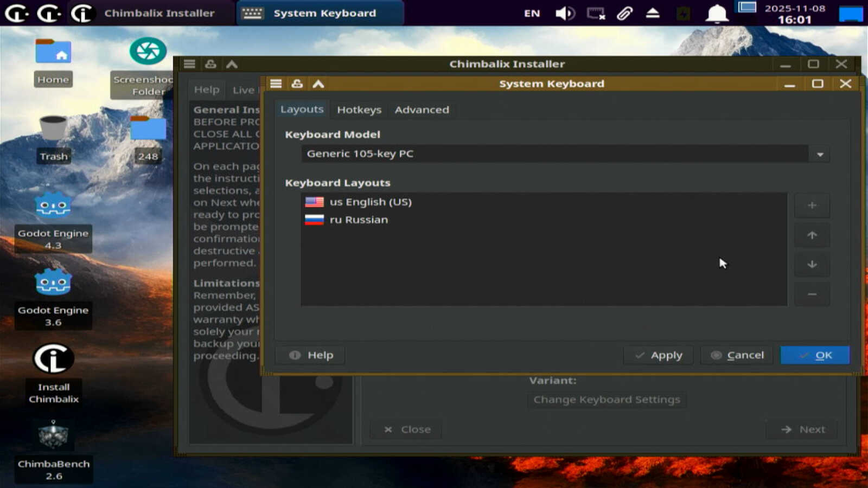Click the Cancel button
This screenshot has width=868, height=488.
[x=737, y=355]
